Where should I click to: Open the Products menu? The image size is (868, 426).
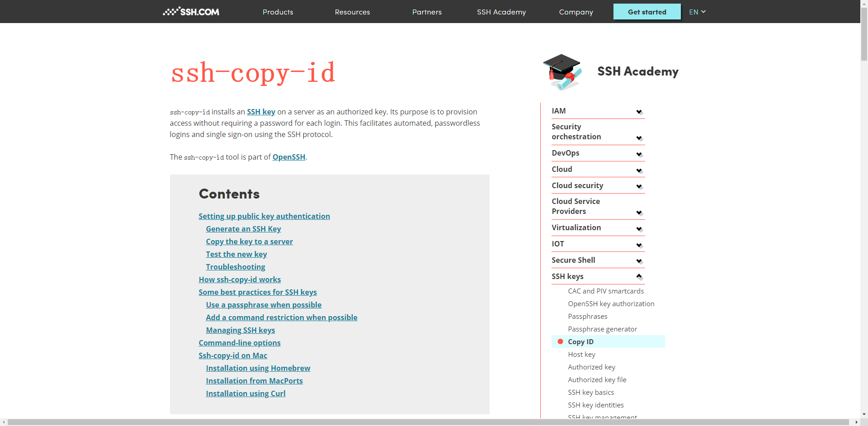tap(278, 12)
